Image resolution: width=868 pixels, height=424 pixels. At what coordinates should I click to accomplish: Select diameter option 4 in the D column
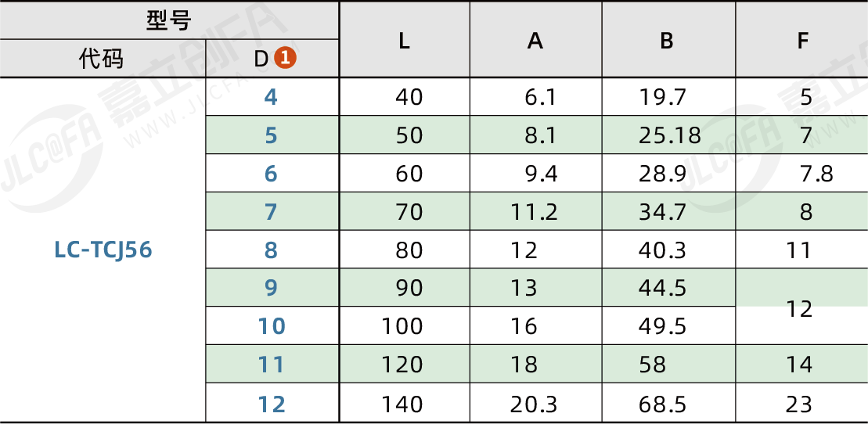(x=271, y=97)
